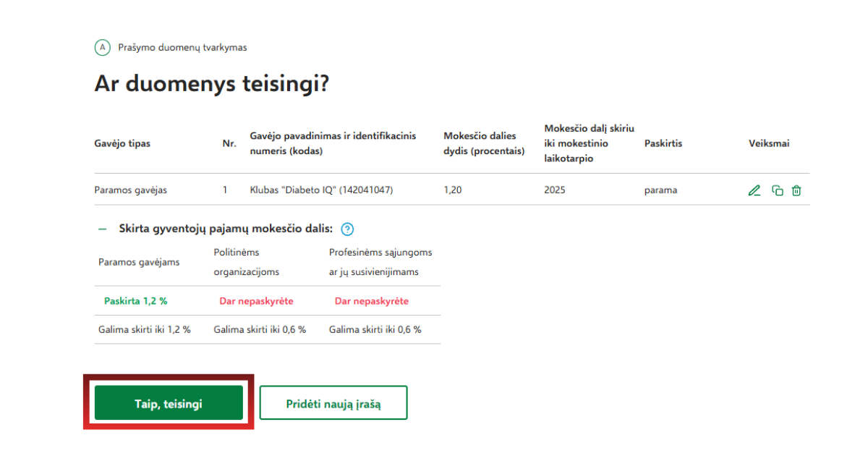
Task: Click the step A circle icon
Action: (102, 48)
